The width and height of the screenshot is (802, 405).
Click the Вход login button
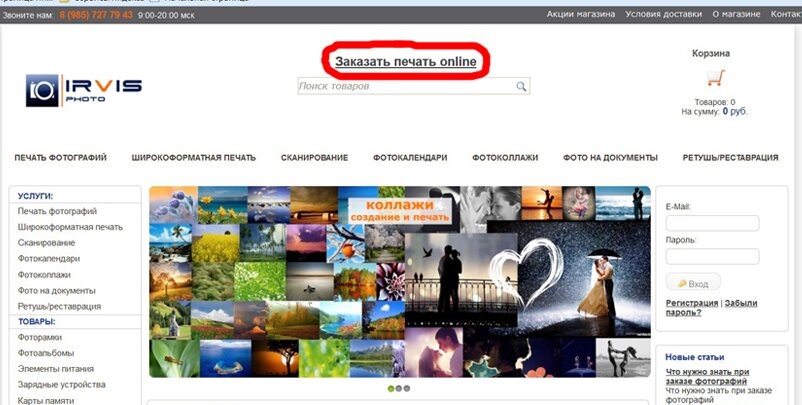(693, 283)
